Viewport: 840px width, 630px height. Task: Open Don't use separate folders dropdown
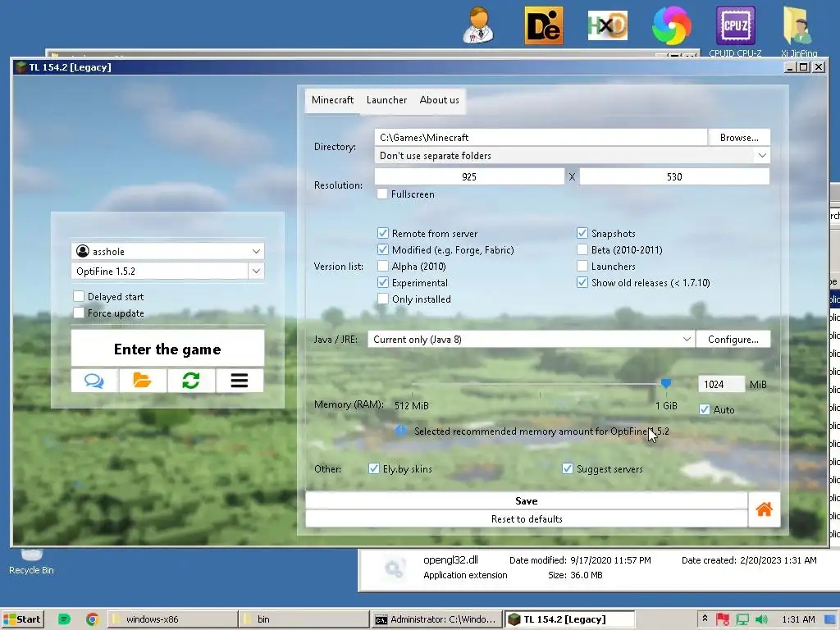[x=572, y=155]
